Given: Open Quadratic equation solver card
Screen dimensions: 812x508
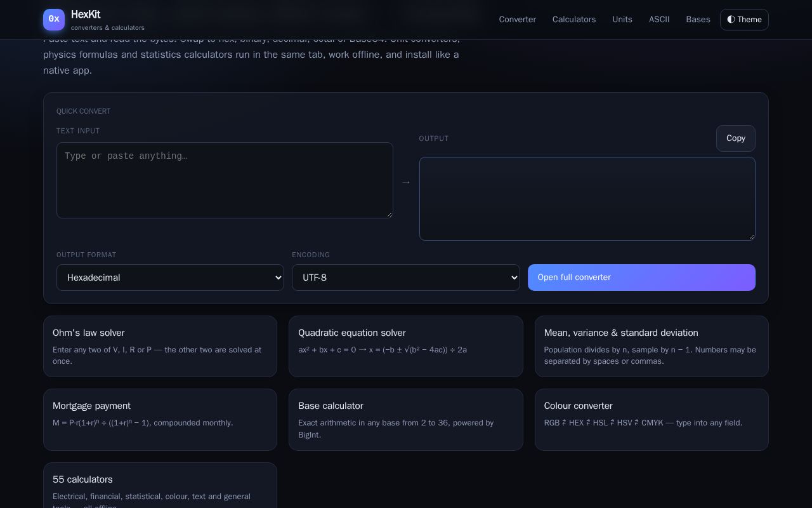Looking at the screenshot, I should click(x=406, y=346).
